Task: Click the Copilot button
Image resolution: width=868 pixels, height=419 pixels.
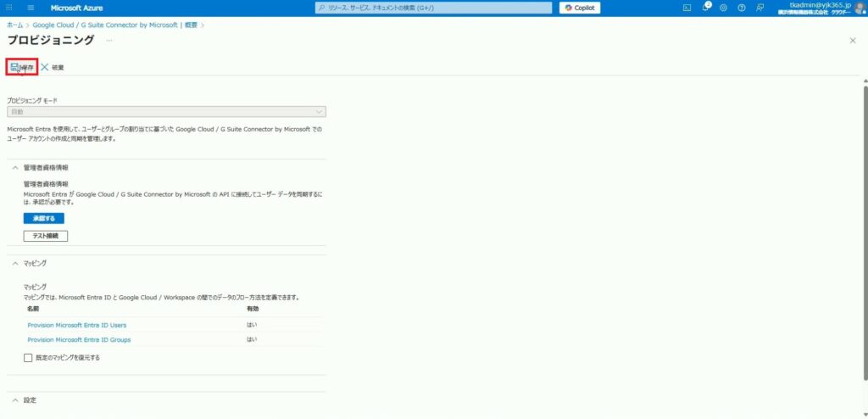Action: click(580, 8)
